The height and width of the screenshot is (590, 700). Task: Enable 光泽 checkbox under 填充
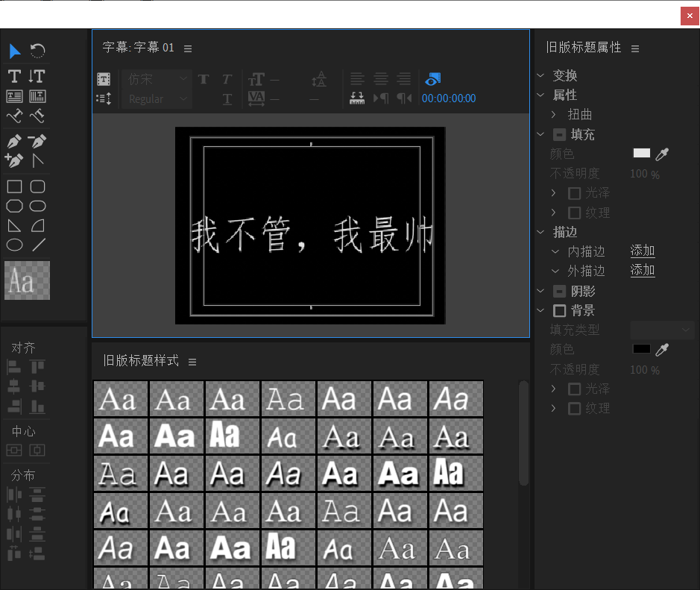point(574,193)
